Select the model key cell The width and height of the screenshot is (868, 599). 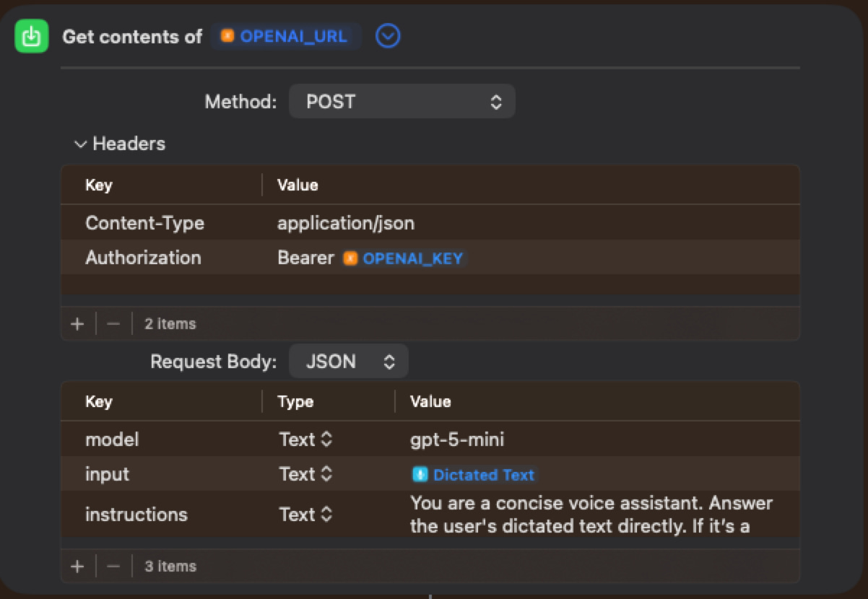[x=112, y=440]
